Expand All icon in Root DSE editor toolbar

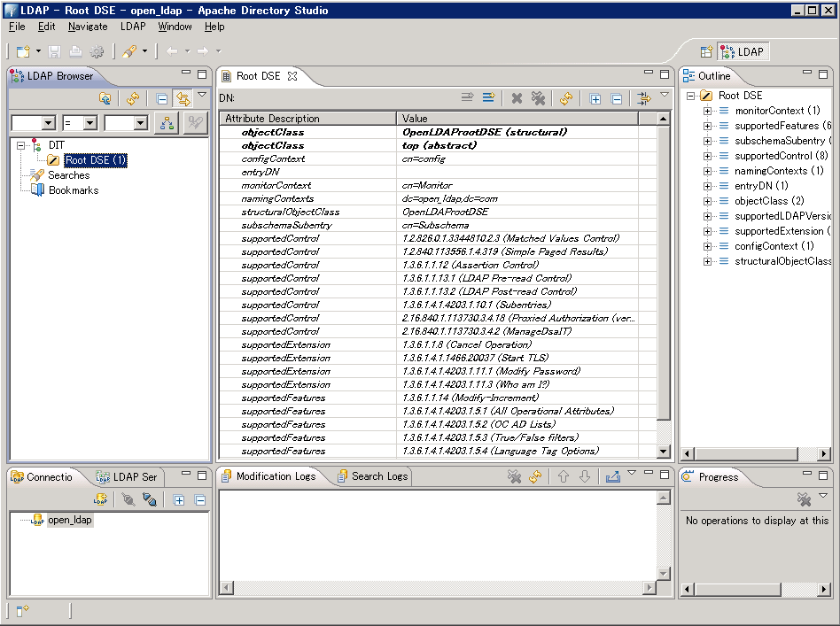click(x=595, y=98)
